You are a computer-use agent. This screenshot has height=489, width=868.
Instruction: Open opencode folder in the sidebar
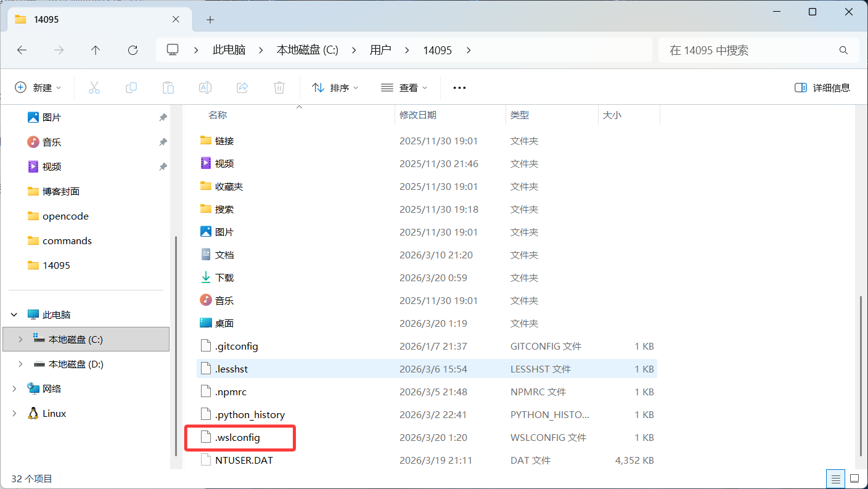pos(65,216)
